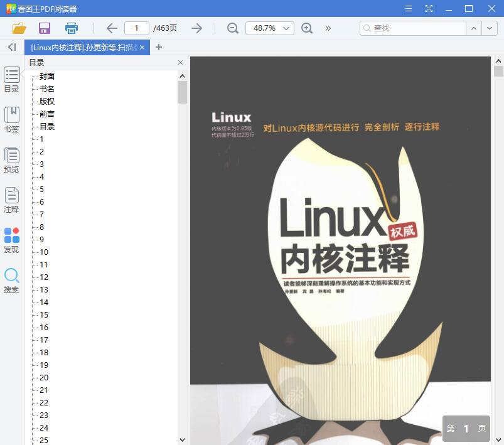The image size is (504, 445).
Task: Select outline entry 20
Action: coord(44,377)
